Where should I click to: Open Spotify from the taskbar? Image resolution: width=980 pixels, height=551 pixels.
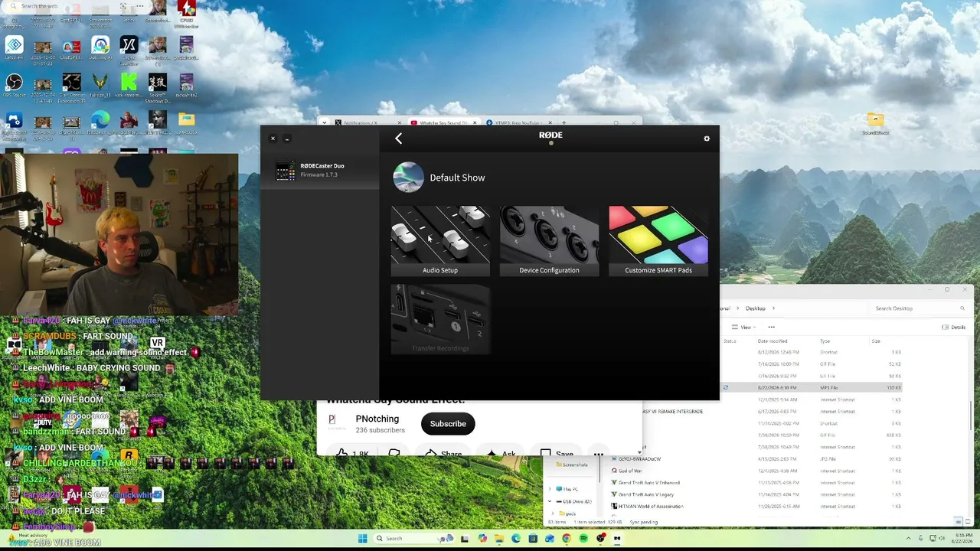(x=583, y=538)
